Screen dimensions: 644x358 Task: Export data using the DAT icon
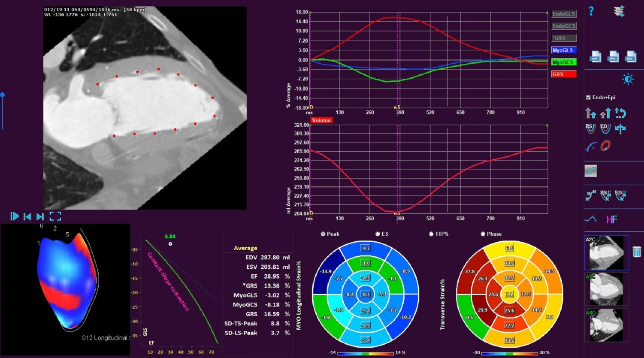click(630, 57)
